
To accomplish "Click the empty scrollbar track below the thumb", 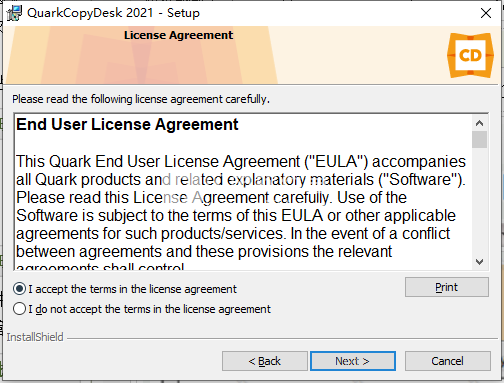I will click(479, 201).
